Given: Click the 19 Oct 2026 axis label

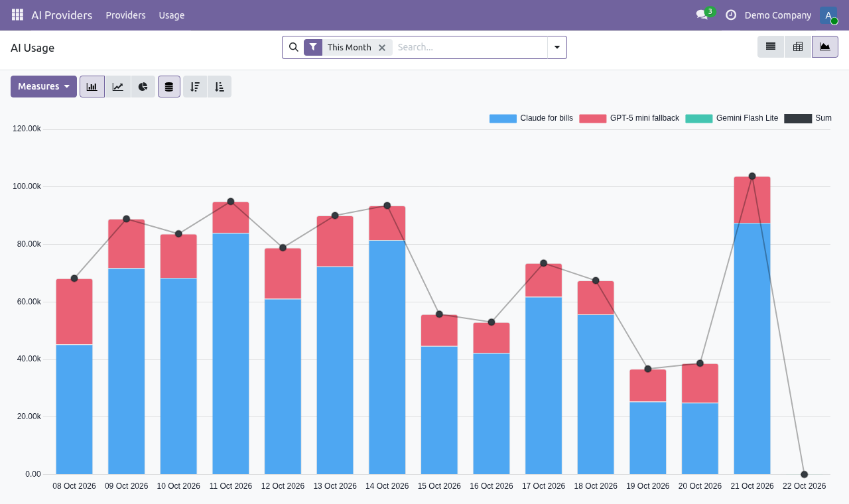Looking at the screenshot, I should (x=648, y=486).
